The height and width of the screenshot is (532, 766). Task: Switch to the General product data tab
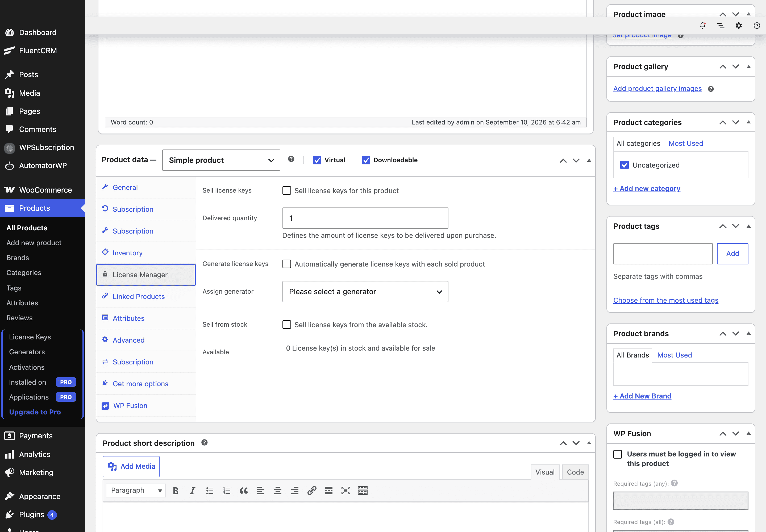click(146, 187)
